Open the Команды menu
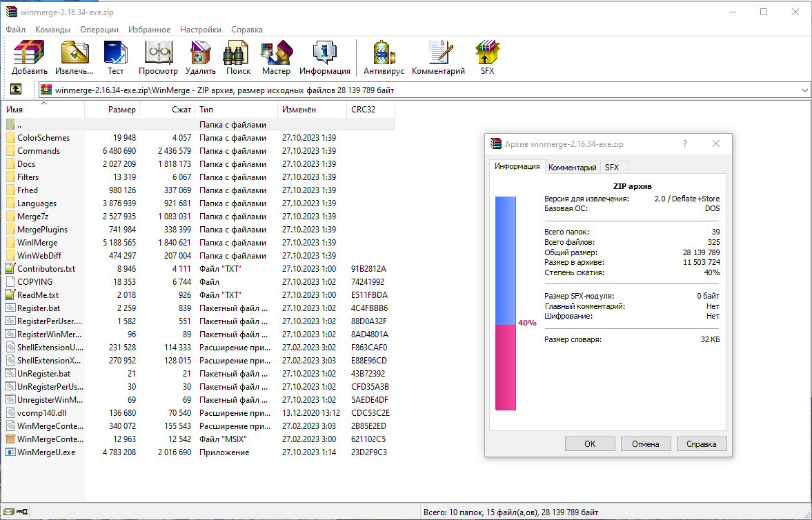This screenshot has width=812, height=520. coord(53,30)
